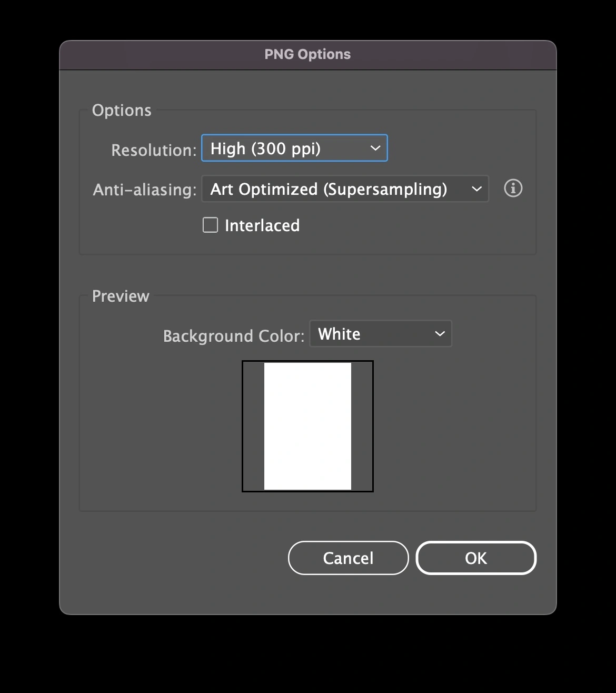The width and height of the screenshot is (616, 693).
Task: Click the gray margin inside preview box
Action: click(253, 426)
